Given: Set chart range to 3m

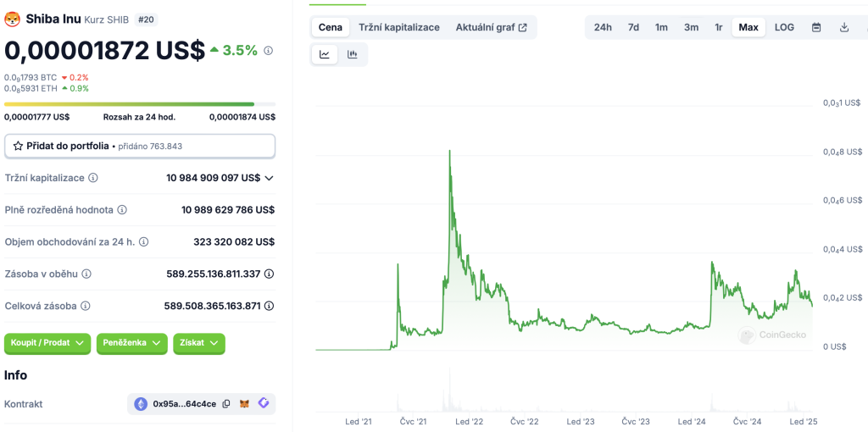Looking at the screenshot, I should pos(691,27).
